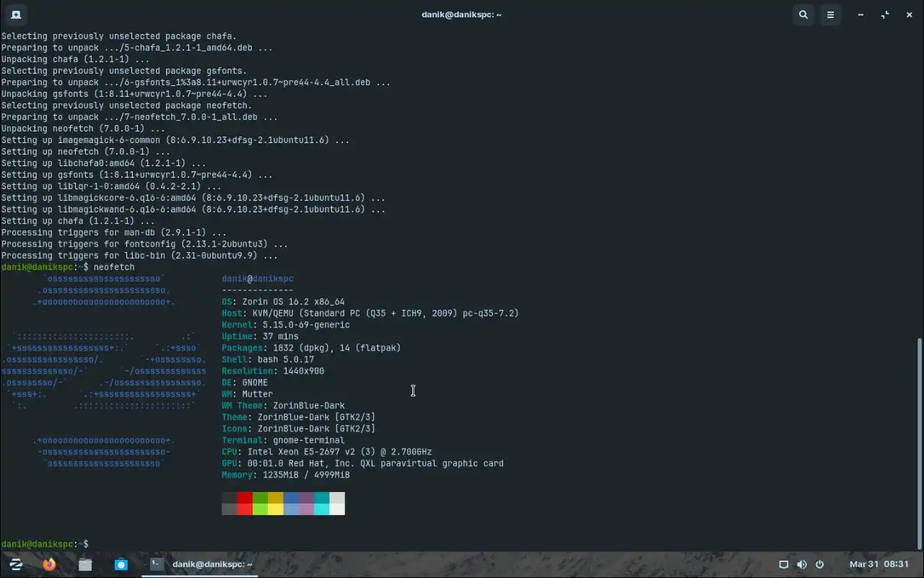
Task: Click the bright cyan neofetch color block
Action: 321,509
